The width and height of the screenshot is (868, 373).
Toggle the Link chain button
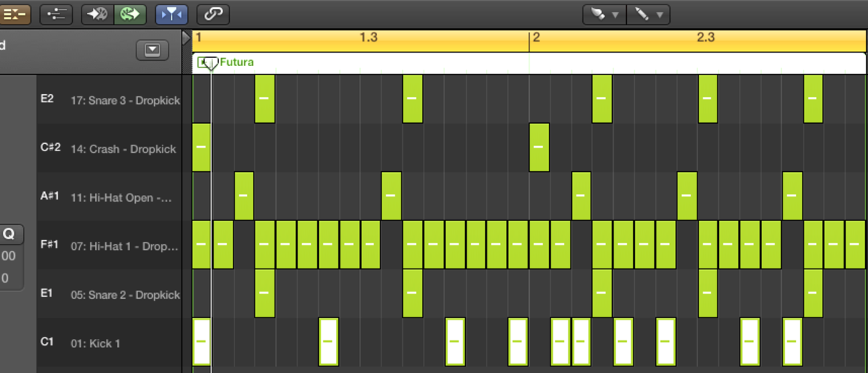click(x=213, y=14)
